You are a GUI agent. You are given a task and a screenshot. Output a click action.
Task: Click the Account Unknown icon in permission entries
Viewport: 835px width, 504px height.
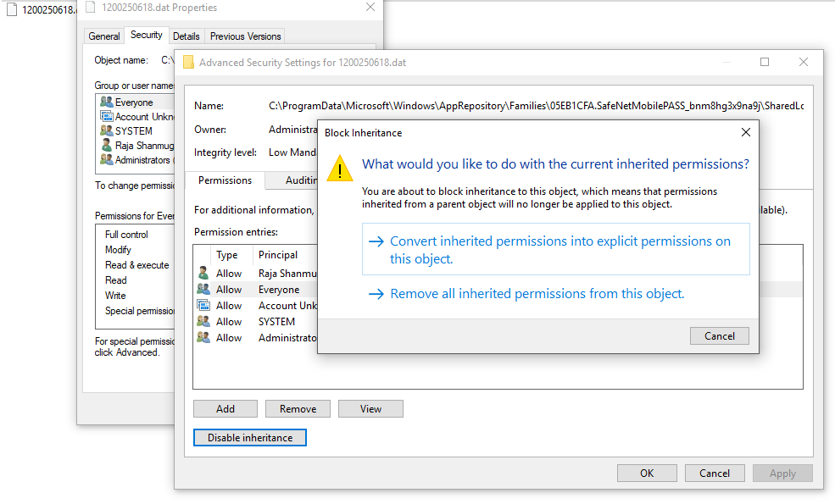point(203,306)
